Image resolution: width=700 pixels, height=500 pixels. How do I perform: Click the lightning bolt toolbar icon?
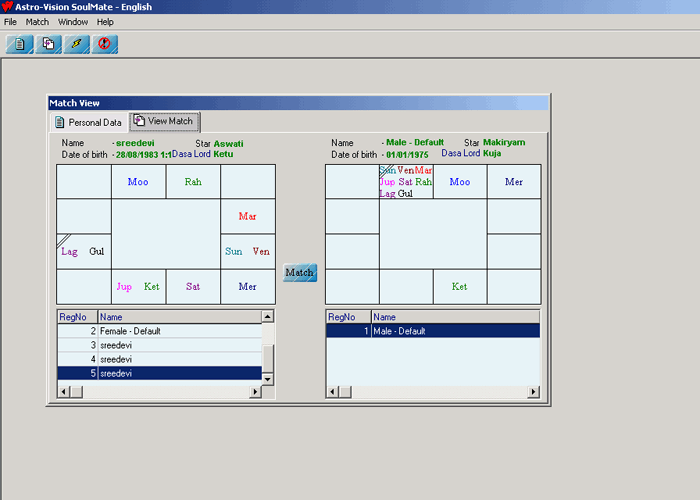tap(77, 44)
